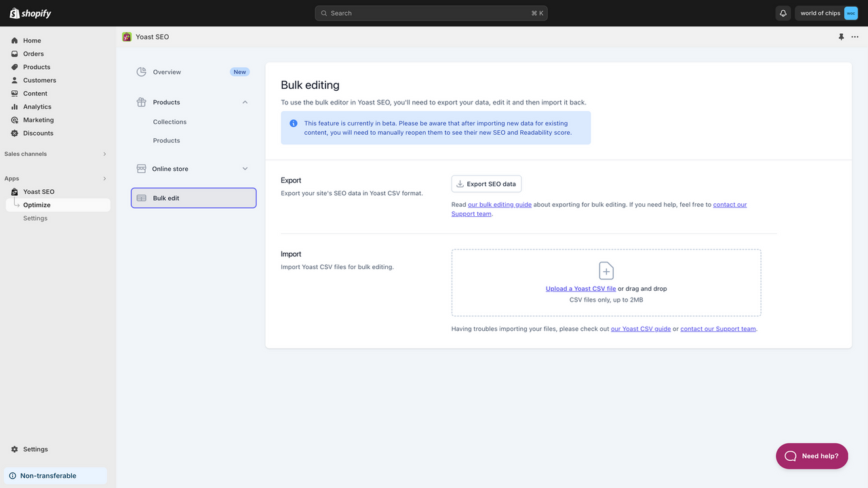Click the woc store avatar

pos(850,13)
